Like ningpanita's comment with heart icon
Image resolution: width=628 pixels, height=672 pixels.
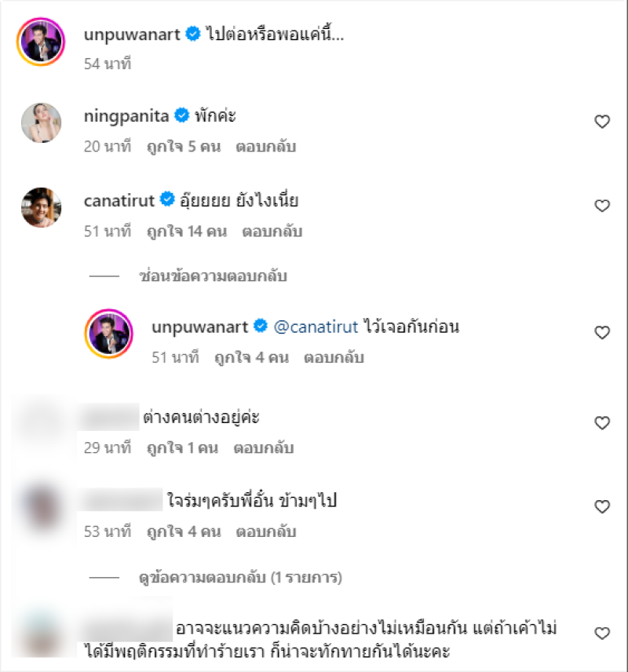602,122
